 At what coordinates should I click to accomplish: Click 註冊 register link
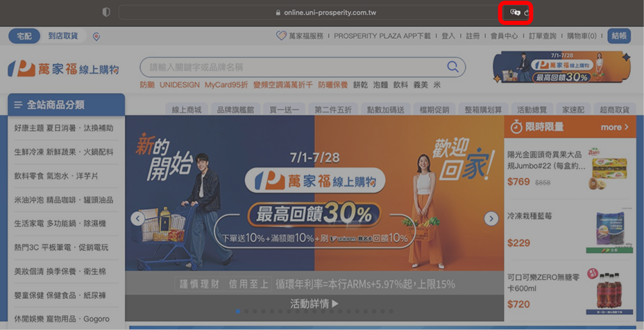click(x=473, y=36)
